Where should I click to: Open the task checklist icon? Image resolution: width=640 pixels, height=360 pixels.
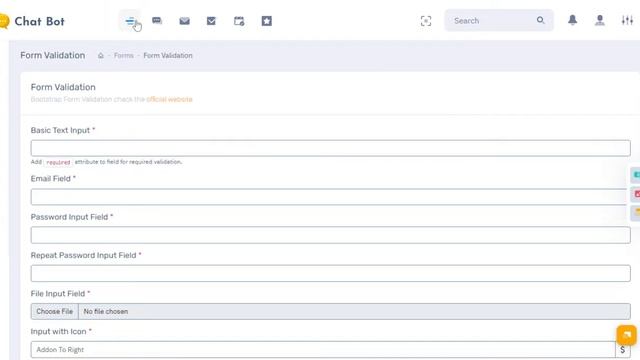click(211, 21)
